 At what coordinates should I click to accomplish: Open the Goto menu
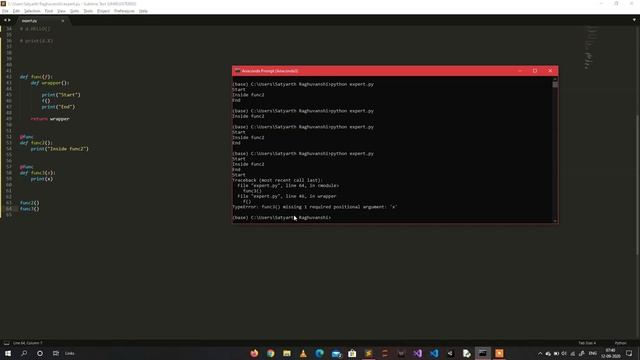point(74,11)
